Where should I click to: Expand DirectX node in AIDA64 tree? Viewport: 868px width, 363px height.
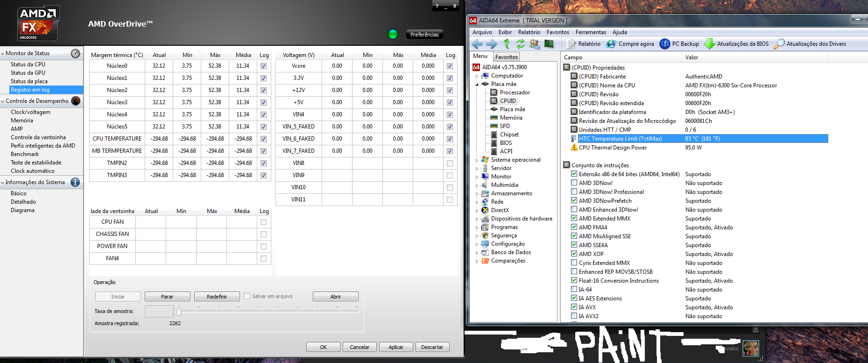pyautogui.click(x=477, y=210)
